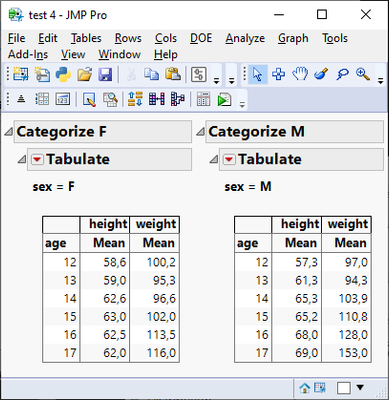
Task: Click the table grid icon with blue dots
Action: pos(42,99)
